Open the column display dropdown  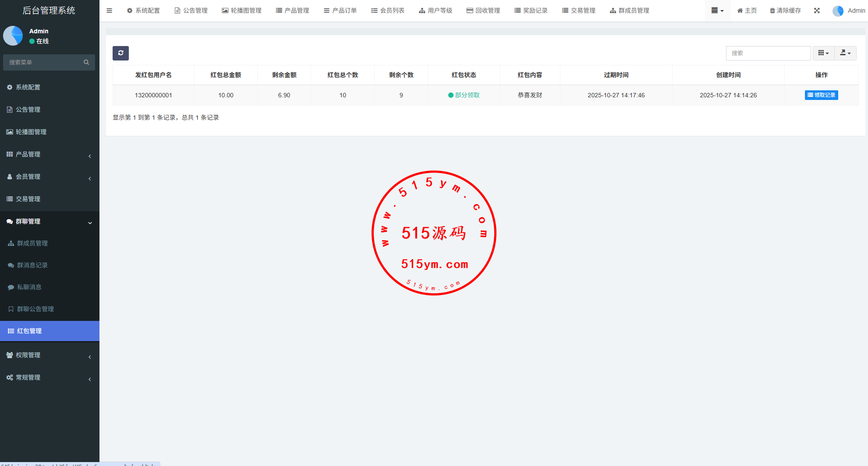(823, 53)
